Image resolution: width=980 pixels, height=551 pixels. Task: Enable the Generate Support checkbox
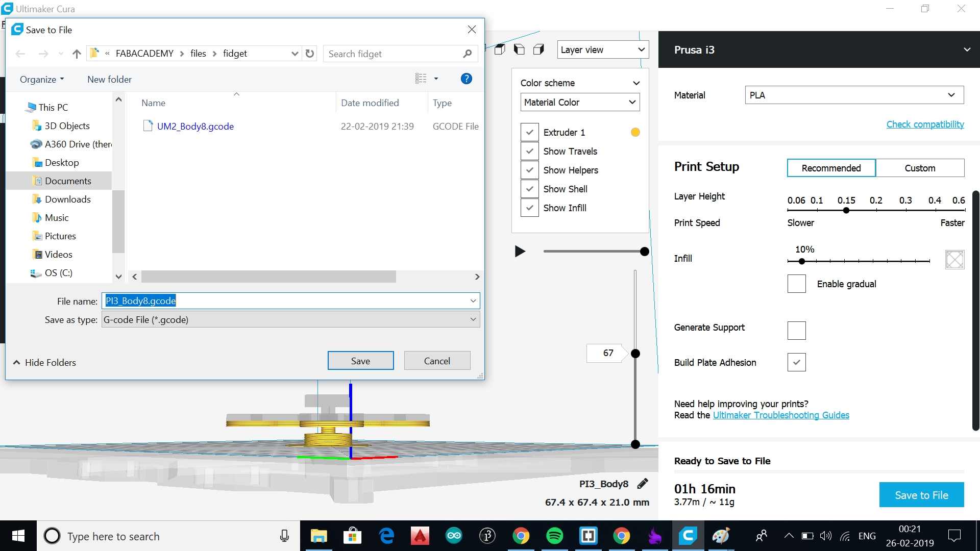[796, 330]
